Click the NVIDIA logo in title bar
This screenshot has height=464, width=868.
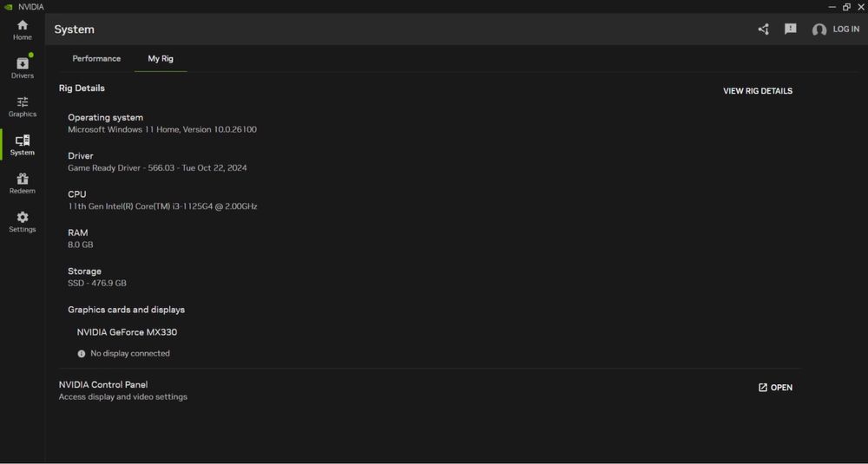coord(8,7)
